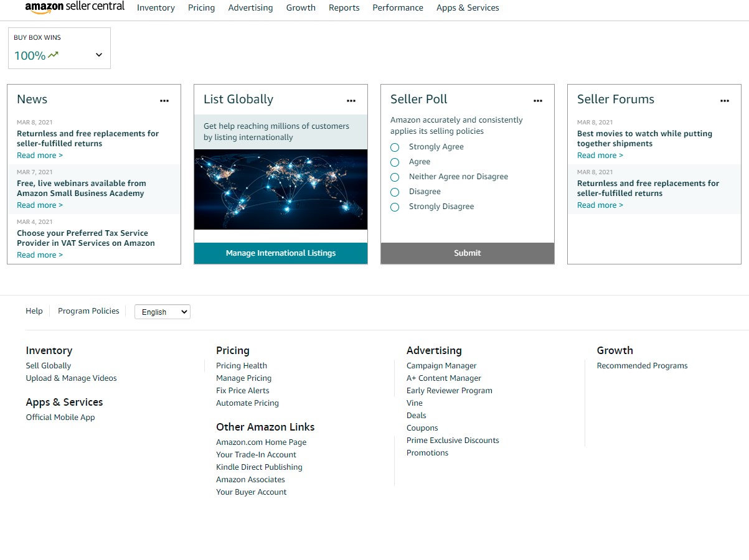This screenshot has height=560, width=749.
Task: Submit the Seller Poll response
Action: (468, 253)
